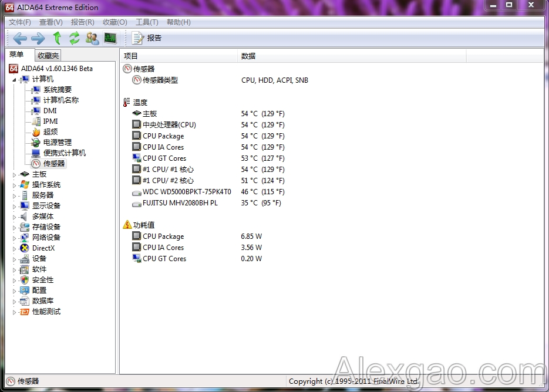Select the 主板 temperature row

click(208, 114)
